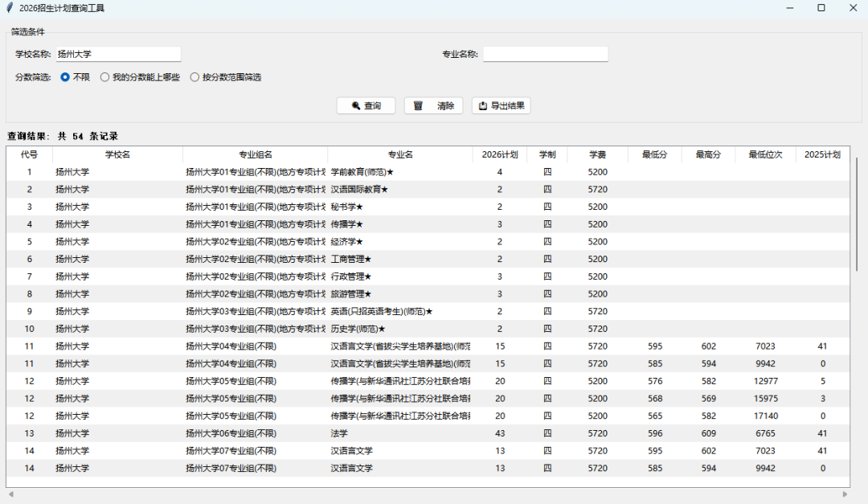Image resolution: width=868 pixels, height=504 pixels.
Task: Focus the 学校名称 input field
Action: pos(118,54)
